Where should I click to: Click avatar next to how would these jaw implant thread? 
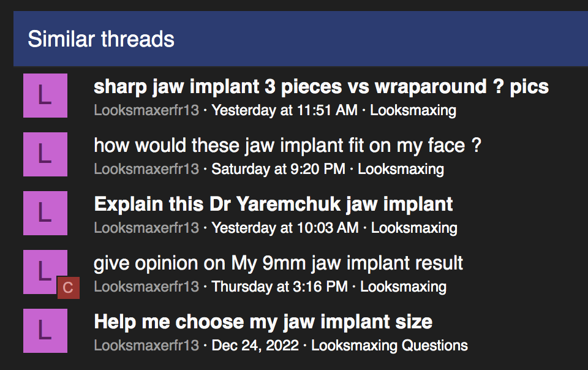(x=45, y=154)
